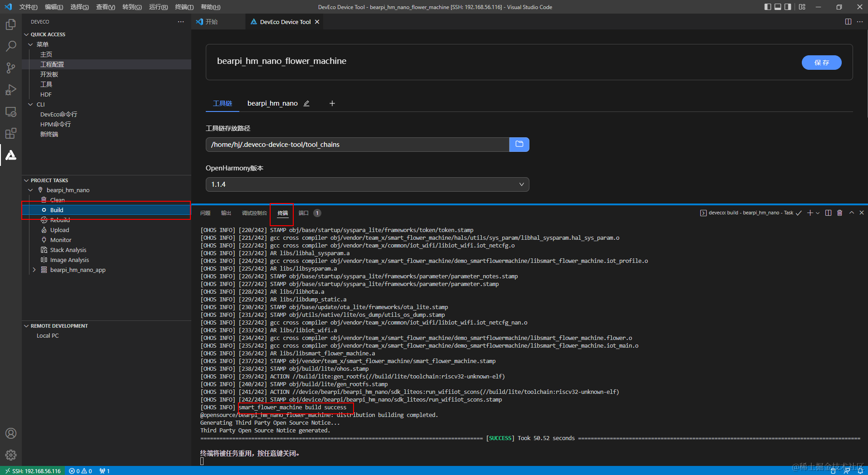This screenshot has width=868, height=475.
Task: Maximize the panel size with chevron up
Action: click(852, 213)
